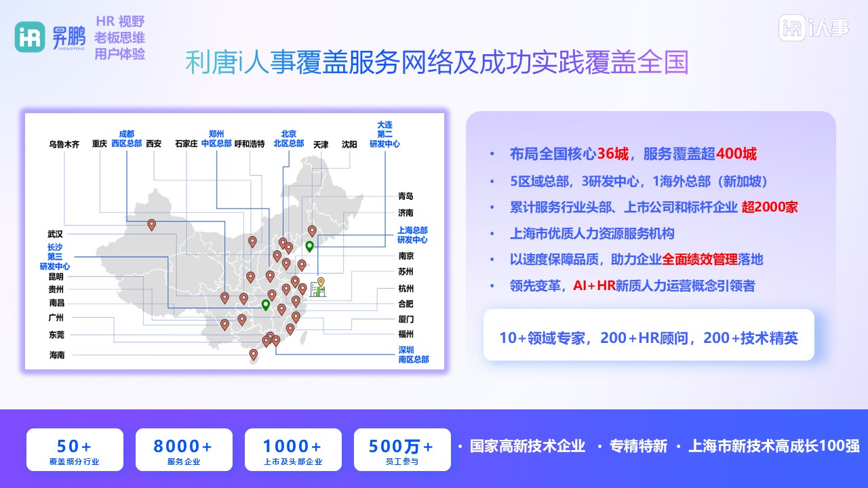The image size is (868, 488).
Task: Select the green pin at Changsha
Action: (x=266, y=305)
